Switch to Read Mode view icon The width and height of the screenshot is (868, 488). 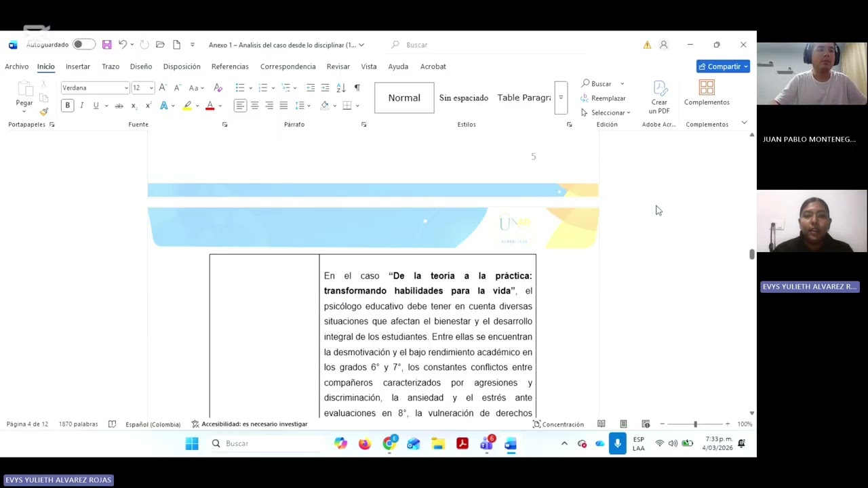[x=601, y=424]
